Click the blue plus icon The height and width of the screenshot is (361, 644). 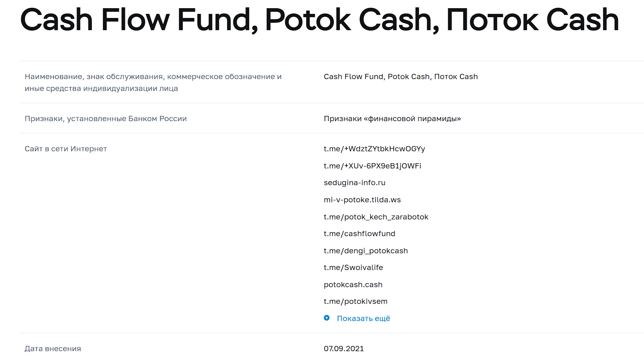pos(327,318)
